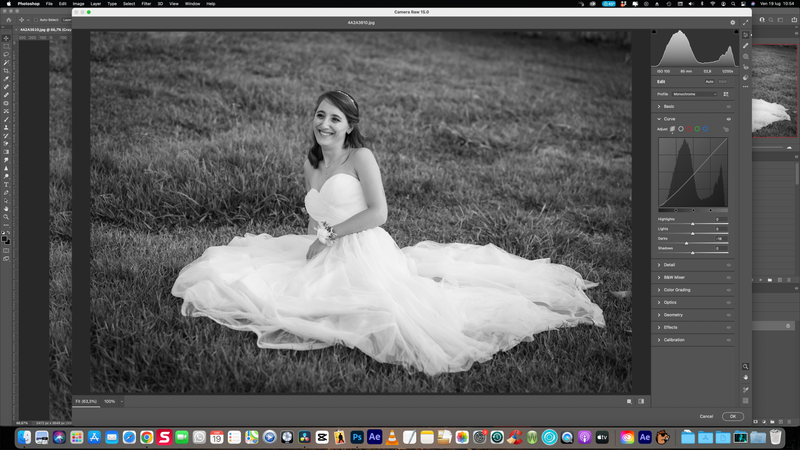This screenshot has width=800, height=450.
Task: Click the Darks slider handle
Action: tap(686, 243)
